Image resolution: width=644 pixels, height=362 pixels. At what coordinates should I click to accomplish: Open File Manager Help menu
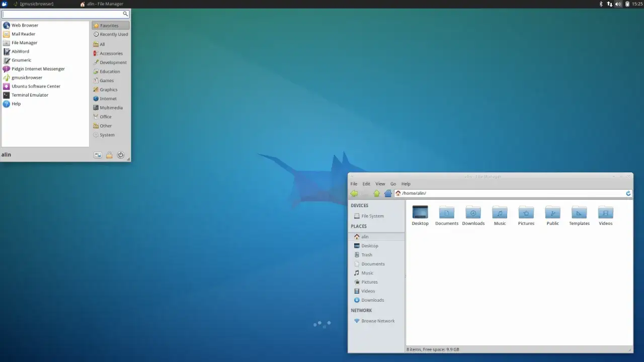406,184
